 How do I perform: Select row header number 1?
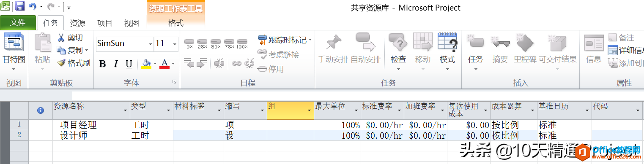pyautogui.click(x=19, y=125)
